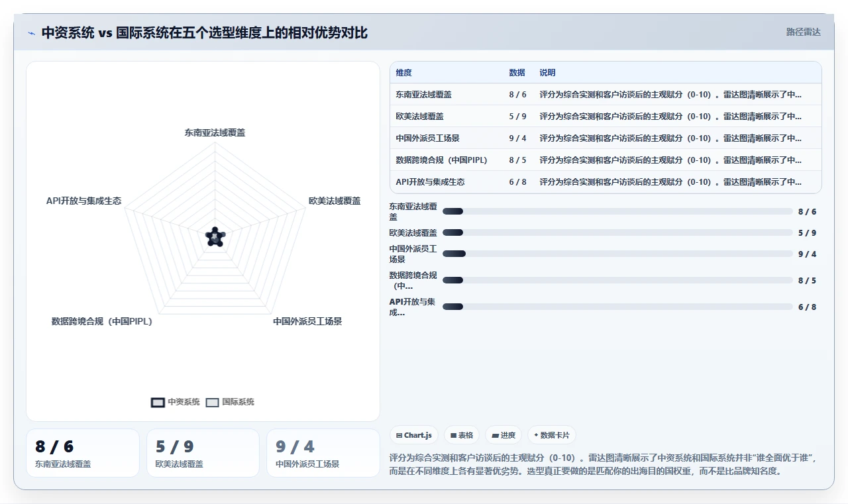Viewport: 848px width, 504px height.
Task: Click the API开放与集成 progress bar
Action: pyautogui.click(x=617, y=307)
